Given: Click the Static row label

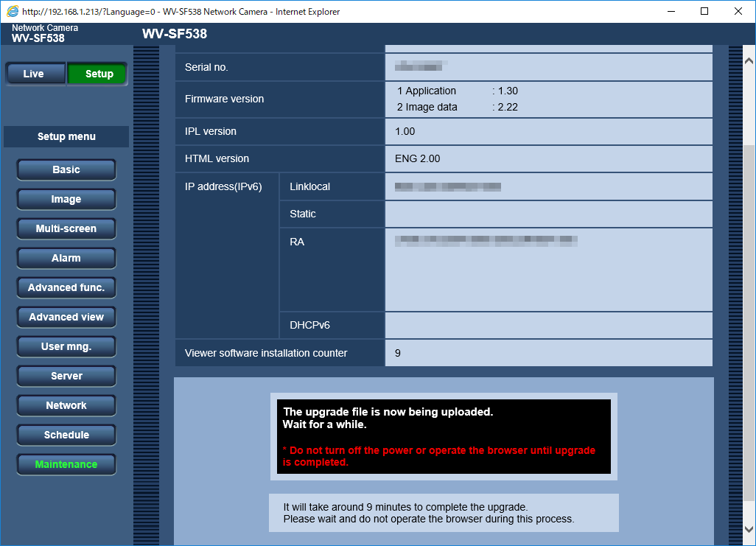Looking at the screenshot, I should 303,214.
